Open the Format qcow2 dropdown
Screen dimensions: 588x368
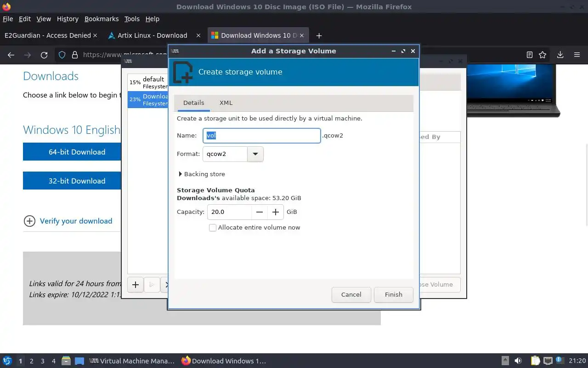(255, 154)
